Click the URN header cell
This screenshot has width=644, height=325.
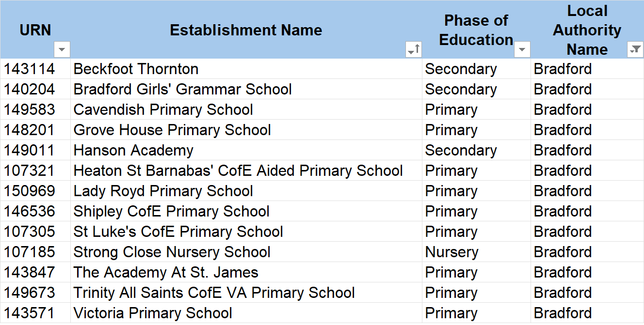(x=35, y=30)
